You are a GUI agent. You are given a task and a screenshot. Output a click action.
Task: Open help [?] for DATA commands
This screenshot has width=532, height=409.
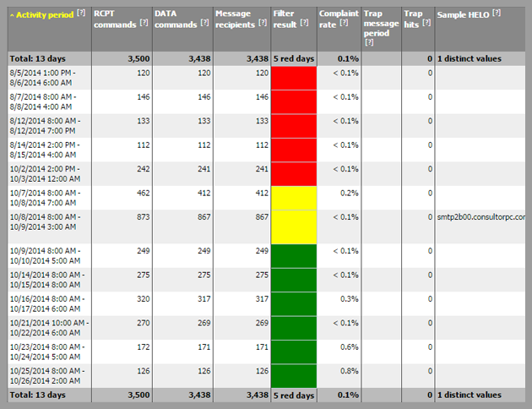point(204,23)
